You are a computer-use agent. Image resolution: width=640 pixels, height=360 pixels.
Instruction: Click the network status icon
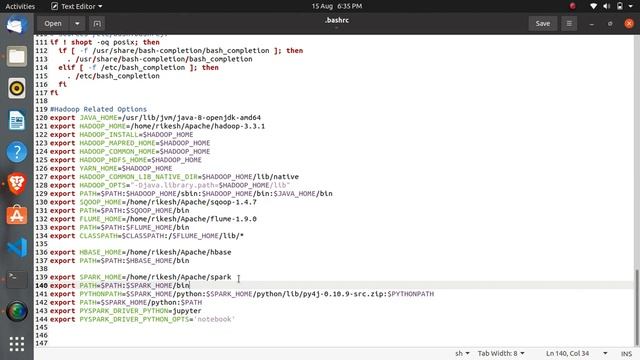593,6
